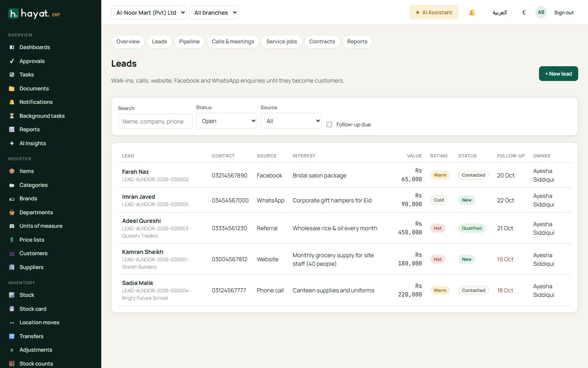The image size is (588, 368).
Task: Open Units of measure in sidebar
Action: 41,226
